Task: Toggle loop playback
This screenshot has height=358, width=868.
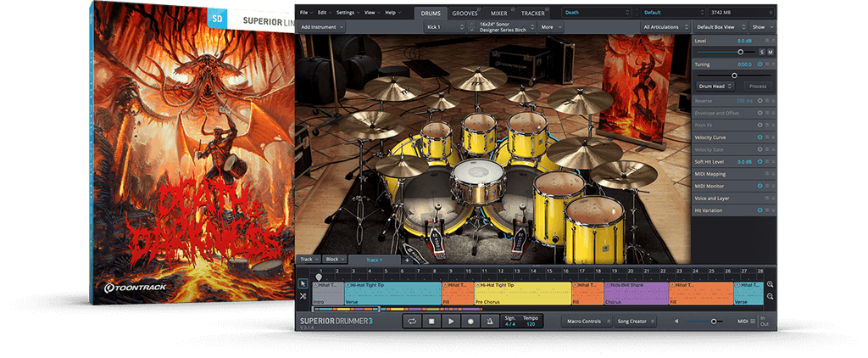Action: pos(412,321)
